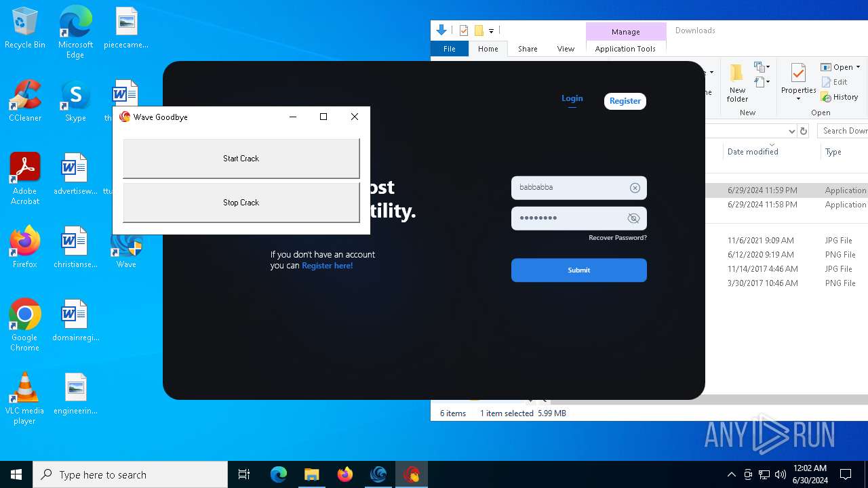
Task: Select the Google Chrome desktop icon
Action: click(25, 325)
